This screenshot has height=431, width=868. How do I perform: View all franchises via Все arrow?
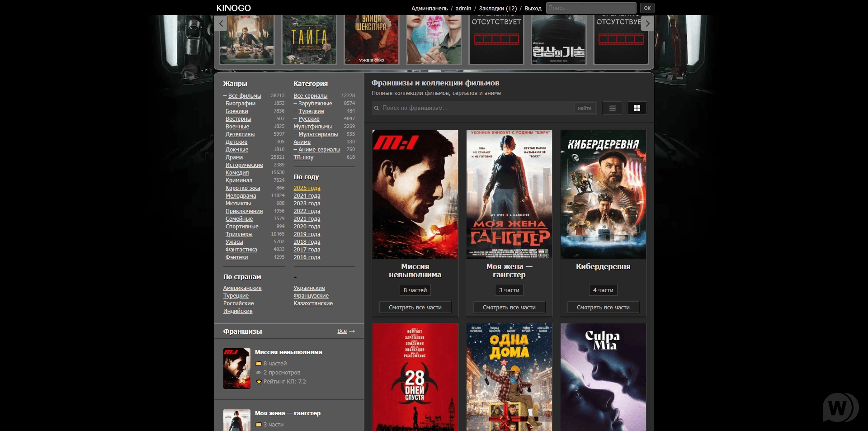click(346, 331)
